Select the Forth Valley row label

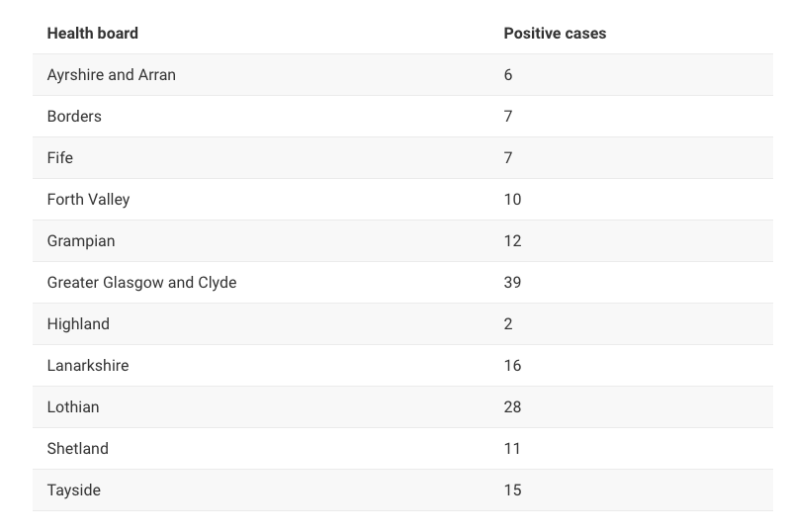point(88,200)
